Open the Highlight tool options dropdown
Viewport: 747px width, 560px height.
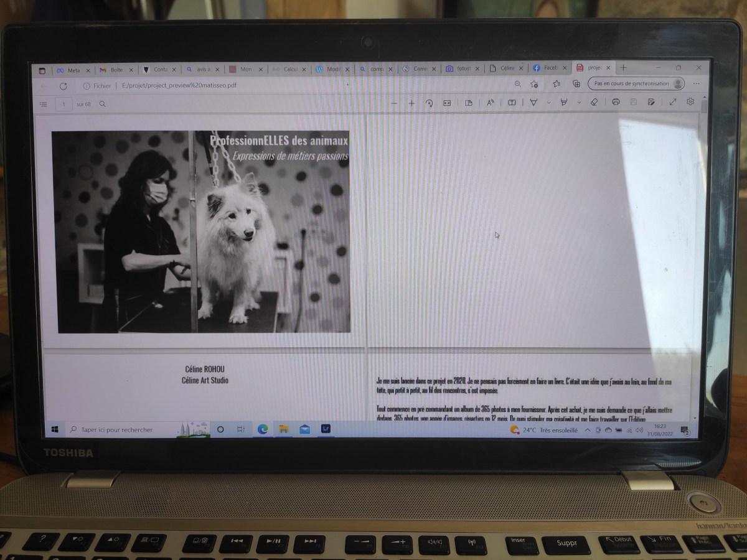coord(579,103)
